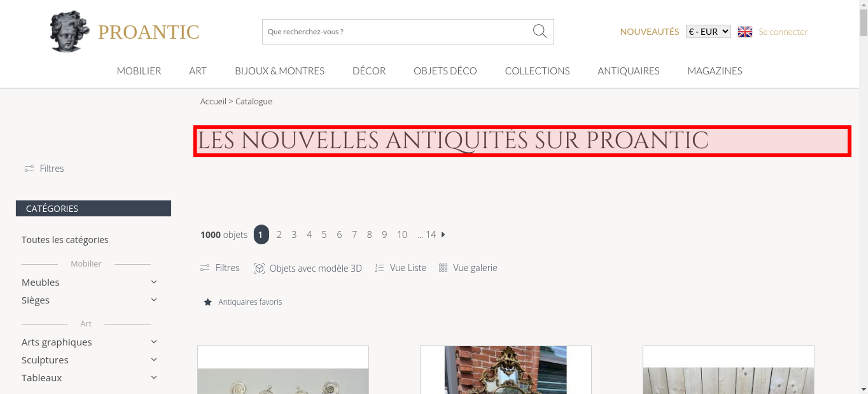Open sidebar Filtres sliders icon
This screenshot has height=394, width=868.
(29, 168)
